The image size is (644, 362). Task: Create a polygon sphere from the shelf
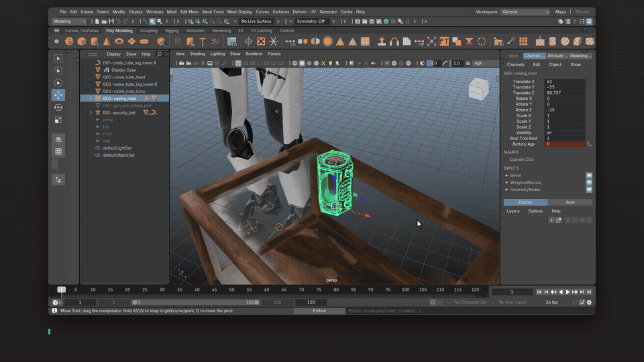(69, 42)
